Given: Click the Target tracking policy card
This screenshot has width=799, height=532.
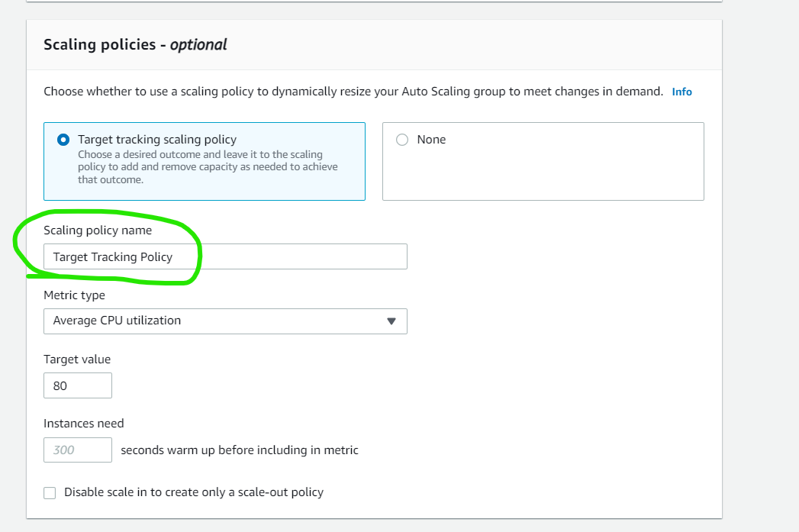Looking at the screenshot, I should click(204, 161).
